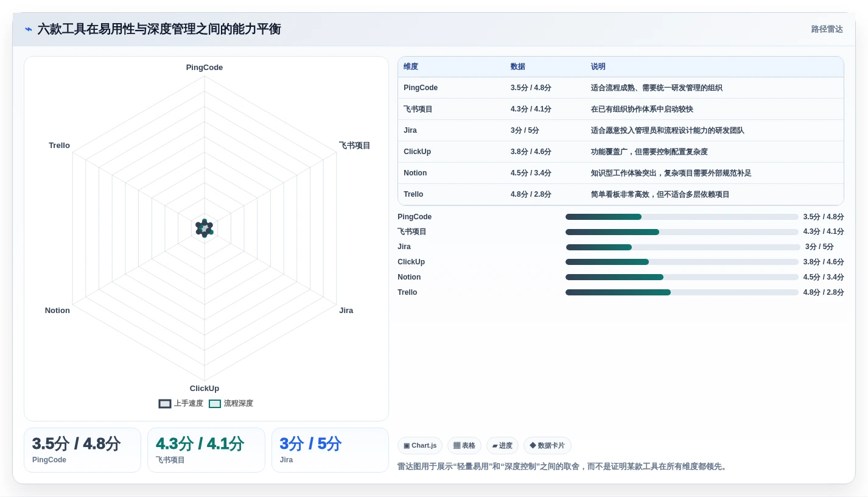Click the lightning icon beside the title
The width and height of the screenshot is (868, 497).
point(29,29)
